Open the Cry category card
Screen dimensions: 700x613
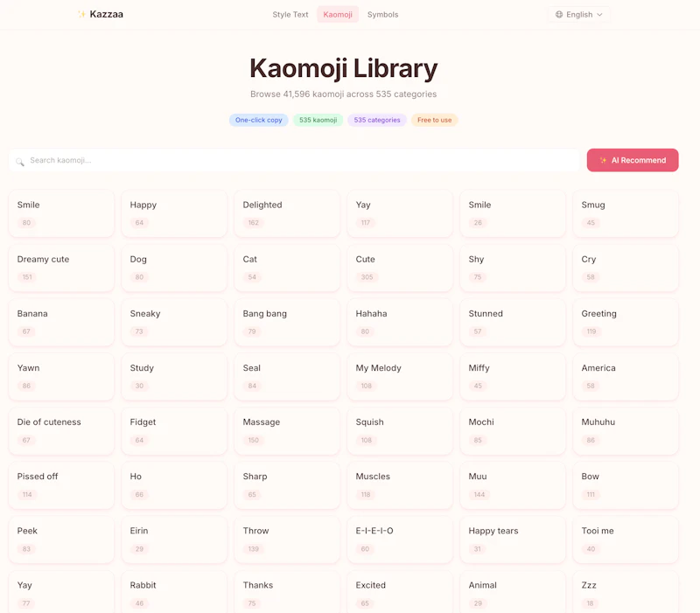(626, 268)
